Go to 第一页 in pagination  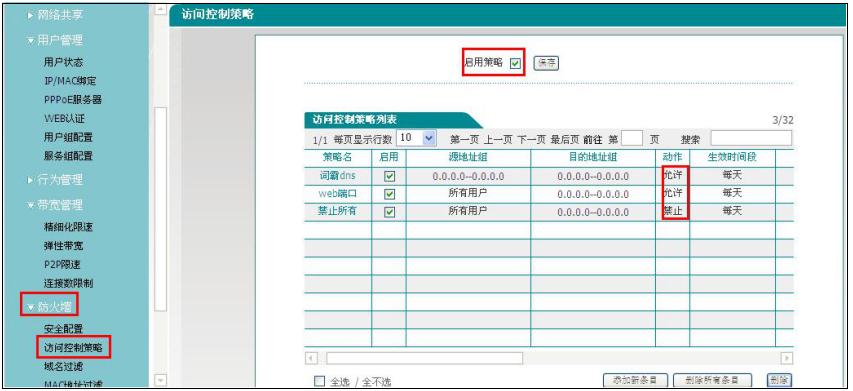click(x=465, y=140)
